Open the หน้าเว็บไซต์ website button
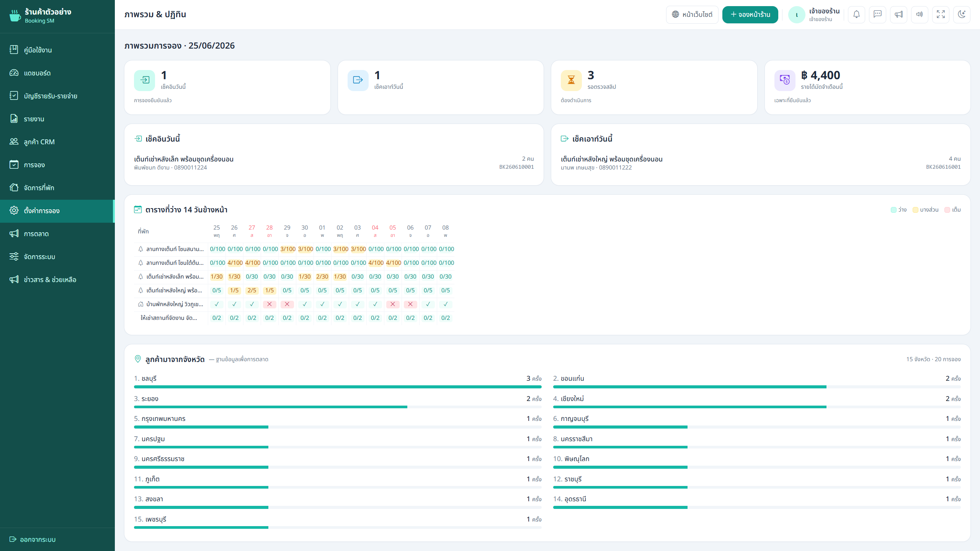The width and height of the screenshot is (980, 551). [x=692, y=15]
